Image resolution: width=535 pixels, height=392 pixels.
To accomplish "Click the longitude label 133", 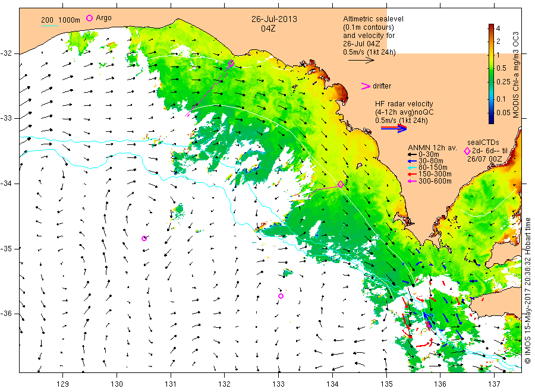I will (x=278, y=384).
